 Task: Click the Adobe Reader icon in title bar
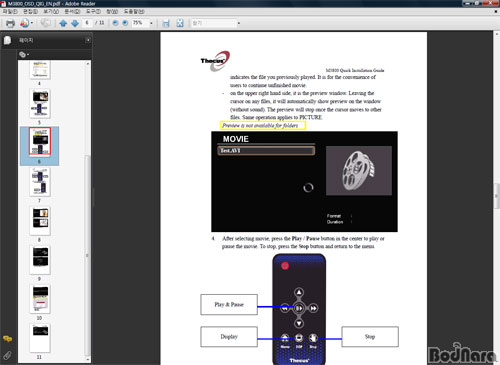[x=3, y=4]
